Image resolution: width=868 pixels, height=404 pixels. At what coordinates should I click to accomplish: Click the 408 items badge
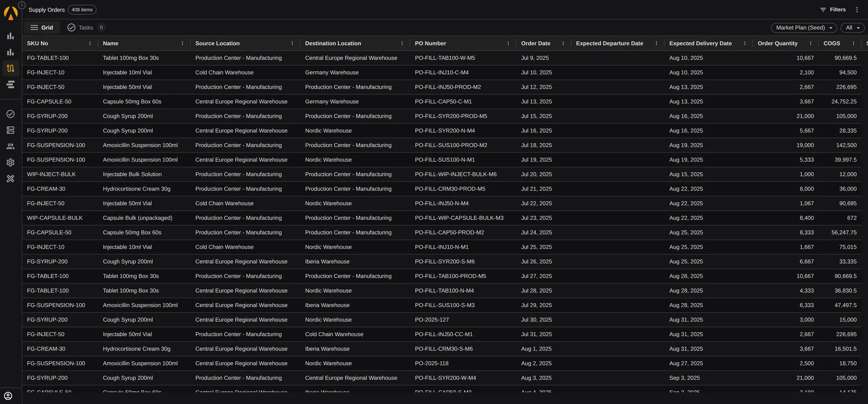point(82,10)
